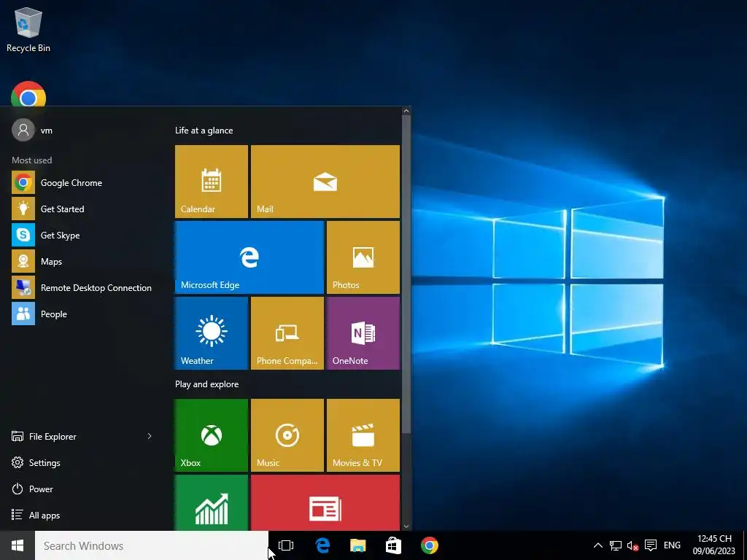Open Get Started from Most used
Screen dimensions: 747x560
(x=82, y=209)
